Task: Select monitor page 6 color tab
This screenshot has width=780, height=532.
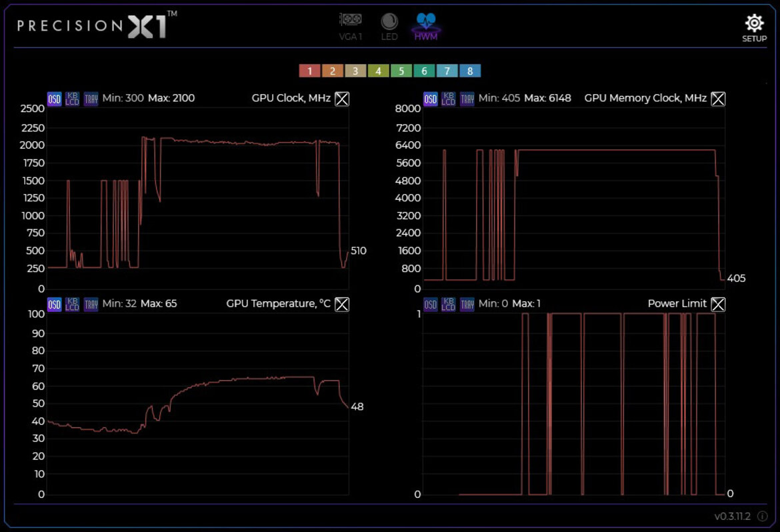Action: click(424, 71)
